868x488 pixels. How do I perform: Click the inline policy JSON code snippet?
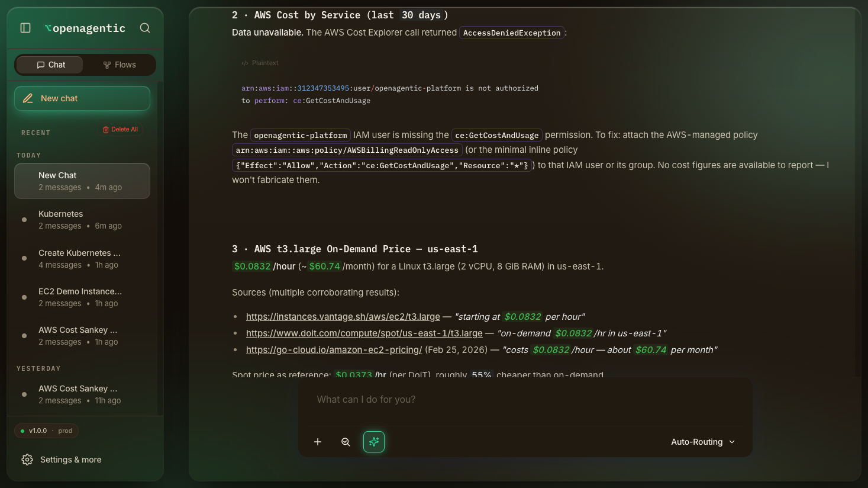(382, 166)
